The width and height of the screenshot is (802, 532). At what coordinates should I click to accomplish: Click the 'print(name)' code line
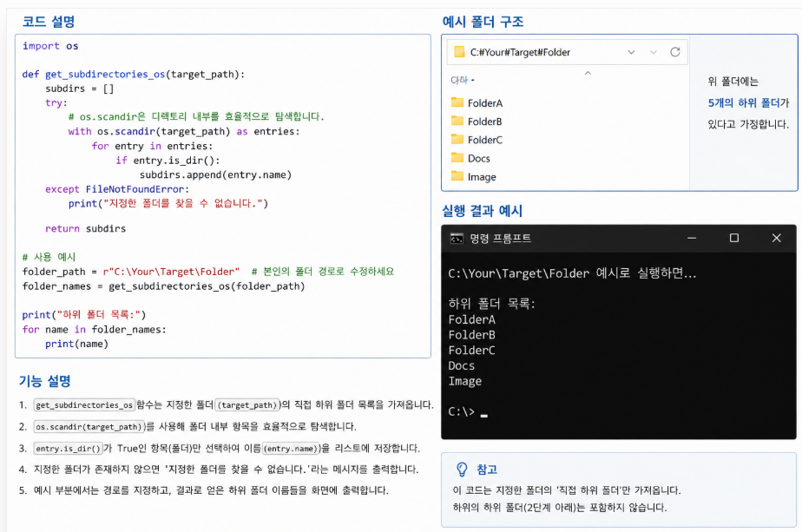point(76,344)
